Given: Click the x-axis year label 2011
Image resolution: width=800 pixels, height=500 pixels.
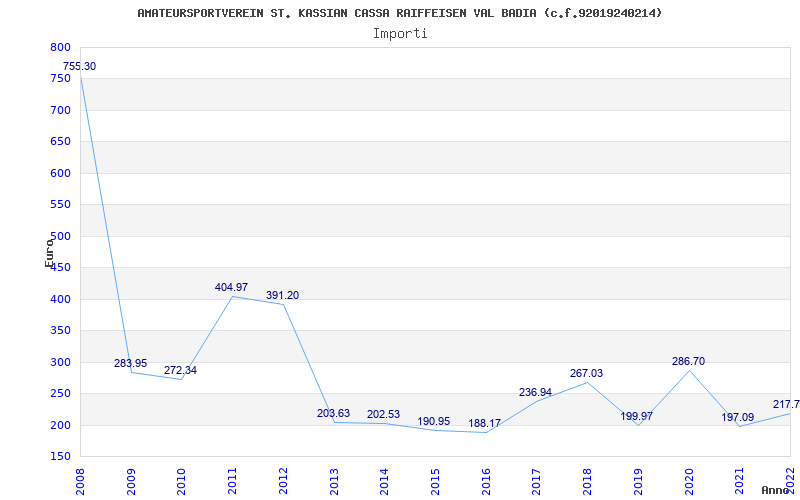Looking at the screenshot, I should [x=232, y=481].
